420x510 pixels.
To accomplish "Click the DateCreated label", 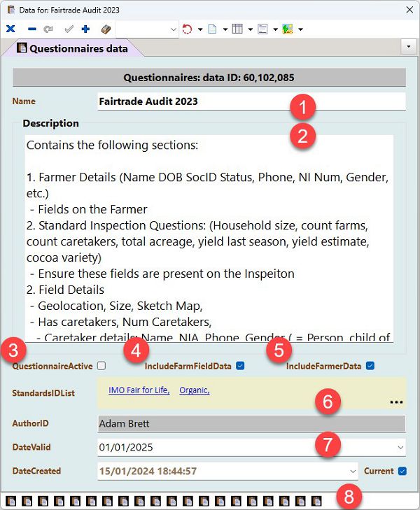I will click(x=36, y=471).
